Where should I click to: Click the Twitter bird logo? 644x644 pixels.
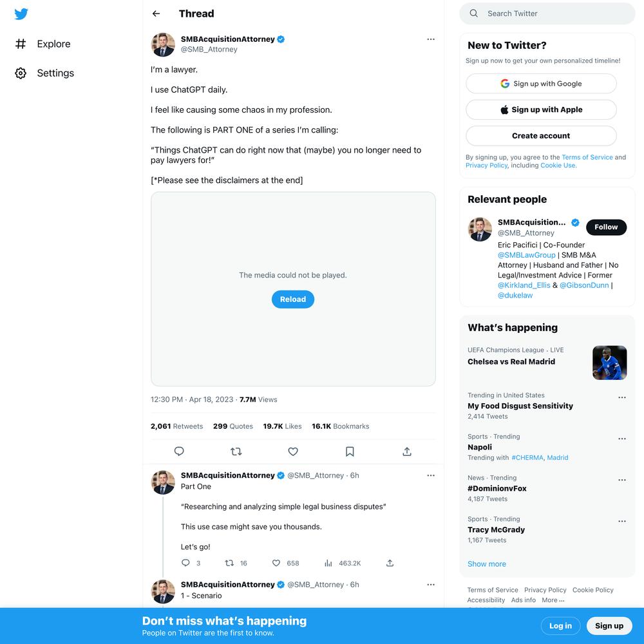pos(21,14)
